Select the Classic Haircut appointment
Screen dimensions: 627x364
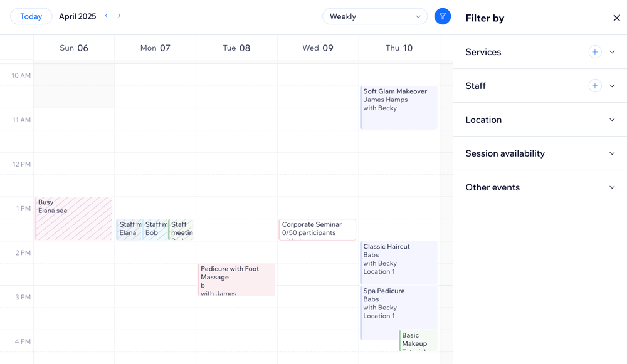coord(399,262)
